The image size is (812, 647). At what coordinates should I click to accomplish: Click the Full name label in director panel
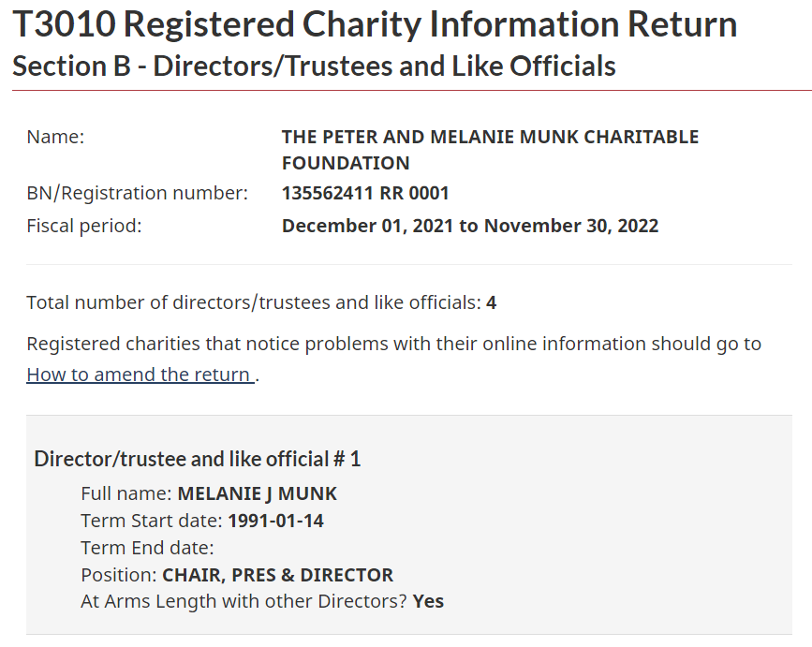[x=125, y=493]
